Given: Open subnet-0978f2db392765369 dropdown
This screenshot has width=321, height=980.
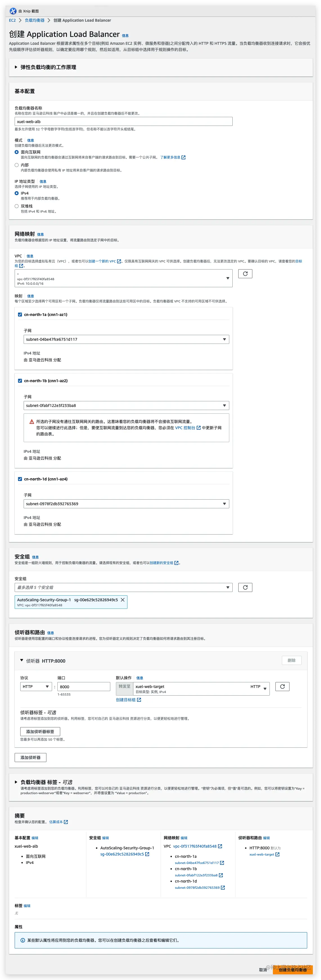Looking at the screenshot, I should [x=126, y=504].
